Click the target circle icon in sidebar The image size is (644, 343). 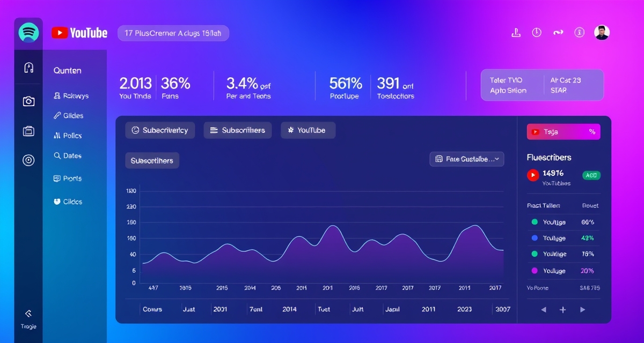28,160
